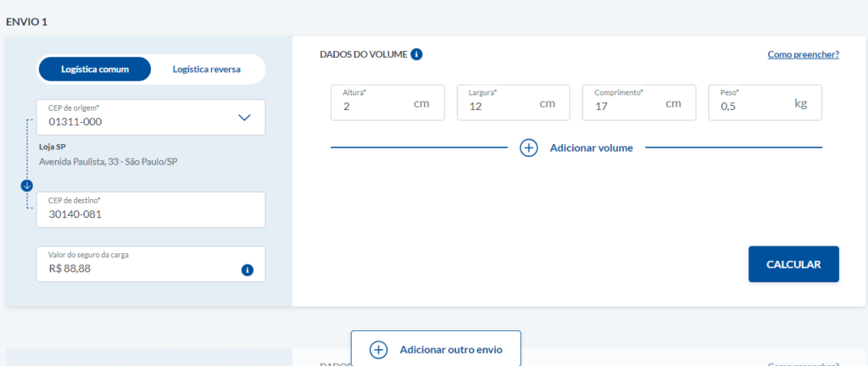Click the Adicionar volume label
This screenshot has height=366, width=868.
[591, 147]
